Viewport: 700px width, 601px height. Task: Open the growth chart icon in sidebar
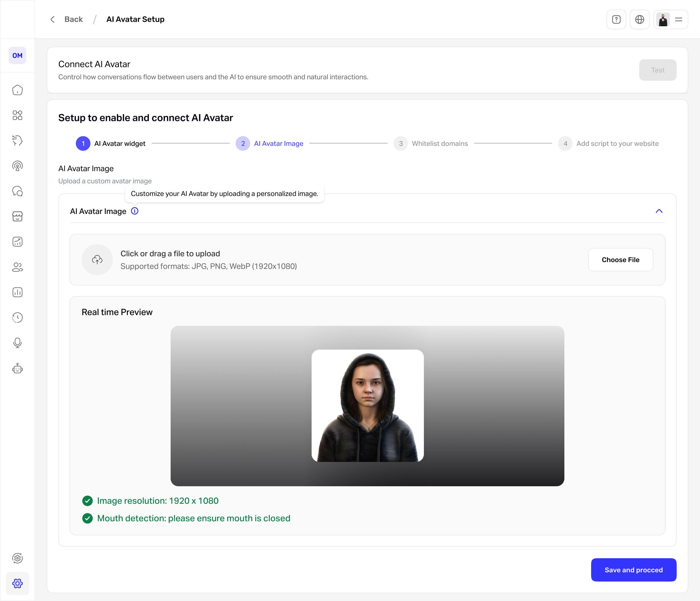(17, 242)
